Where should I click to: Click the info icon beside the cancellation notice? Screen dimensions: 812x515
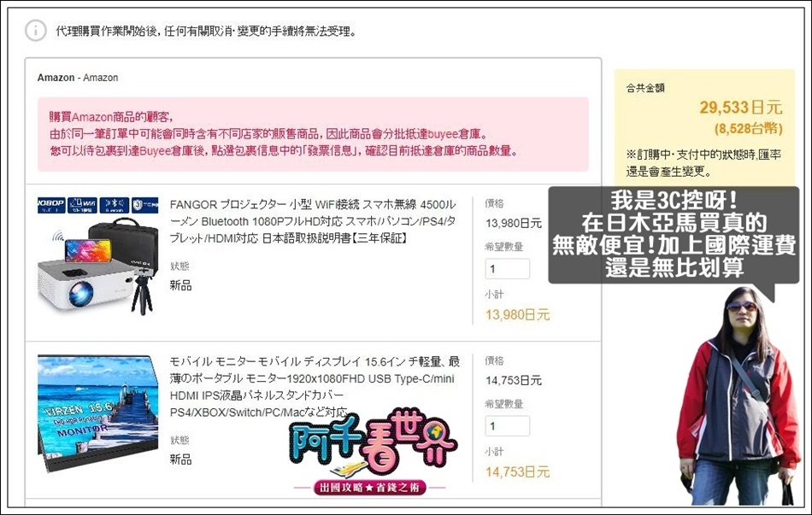point(36,31)
